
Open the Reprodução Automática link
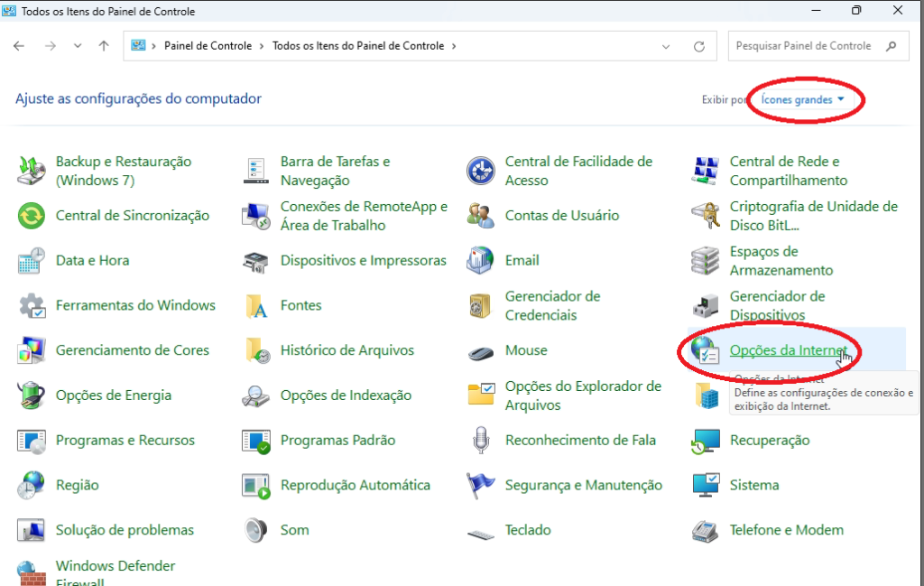click(356, 485)
